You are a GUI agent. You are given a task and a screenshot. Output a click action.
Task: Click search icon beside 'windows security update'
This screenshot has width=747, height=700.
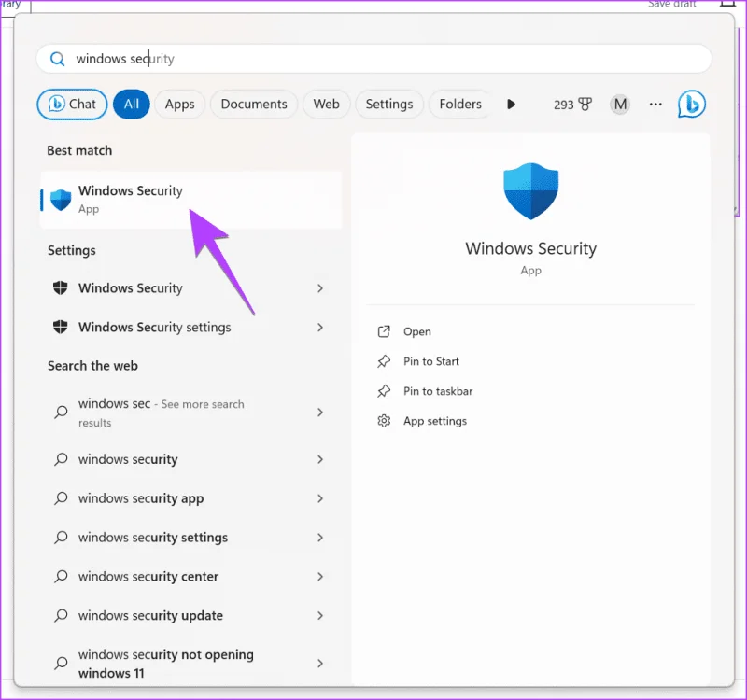[x=61, y=616]
